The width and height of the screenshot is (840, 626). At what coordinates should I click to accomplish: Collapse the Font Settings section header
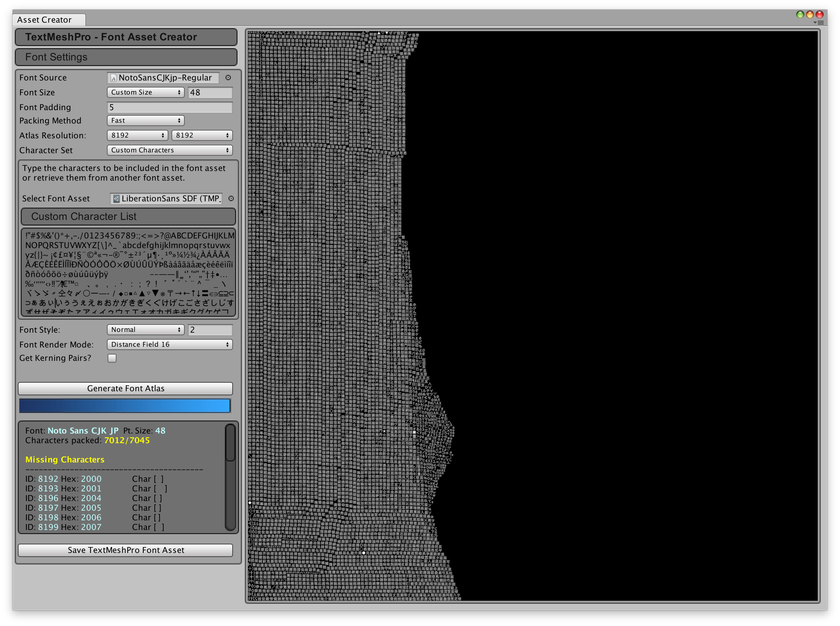[x=126, y=57]
